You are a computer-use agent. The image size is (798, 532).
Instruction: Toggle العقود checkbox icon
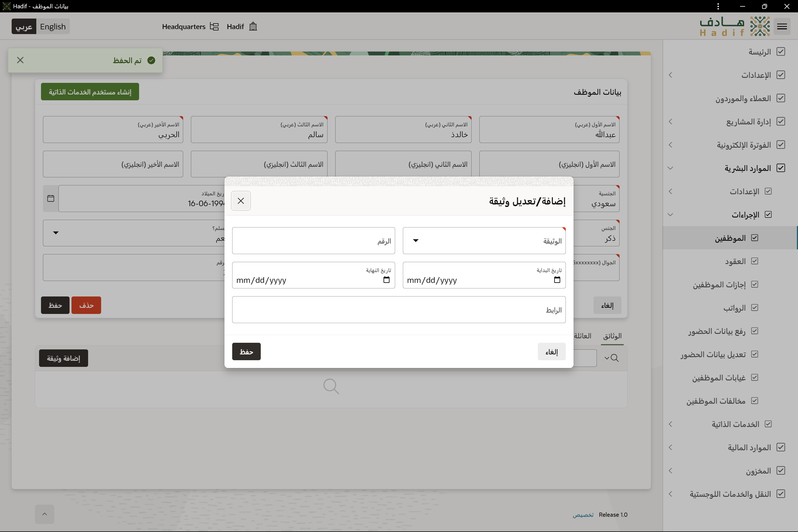click(x=754, y=261)
